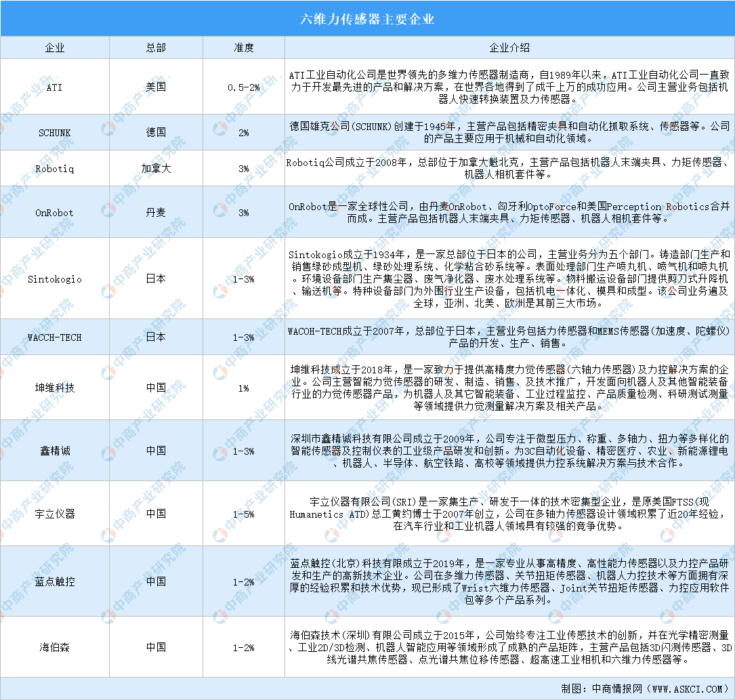Click the Sintokogio company name cell
735x700 pixels.
(x=55, y=279)
